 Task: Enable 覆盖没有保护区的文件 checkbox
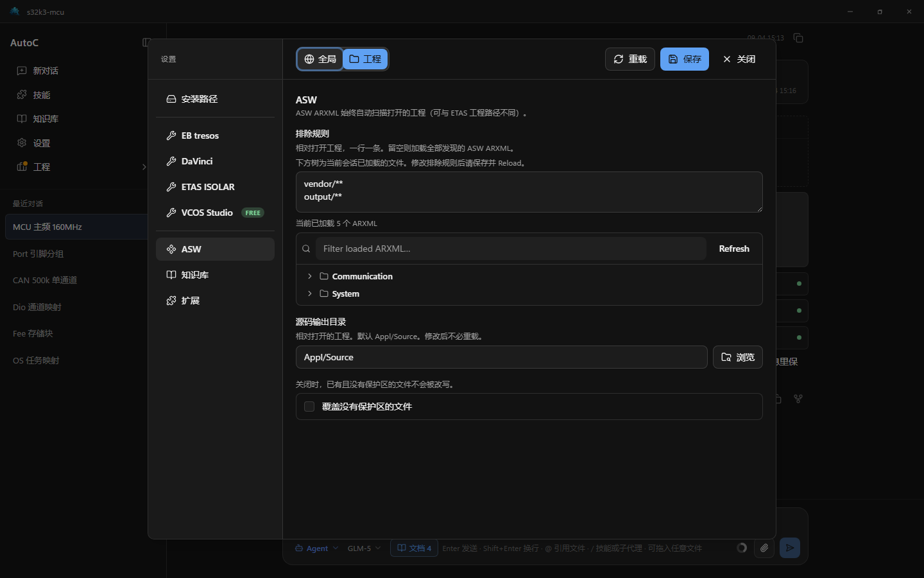[309, 407]
